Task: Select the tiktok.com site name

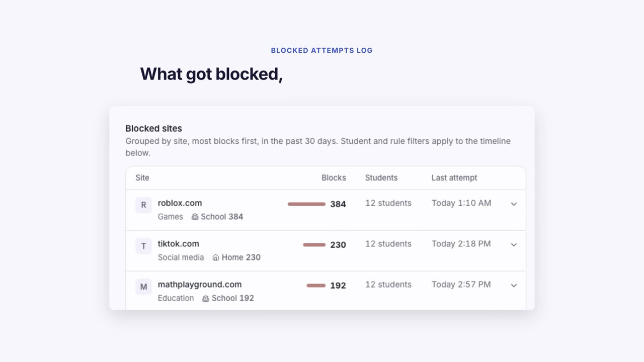Action: click(x=179, y=244)
